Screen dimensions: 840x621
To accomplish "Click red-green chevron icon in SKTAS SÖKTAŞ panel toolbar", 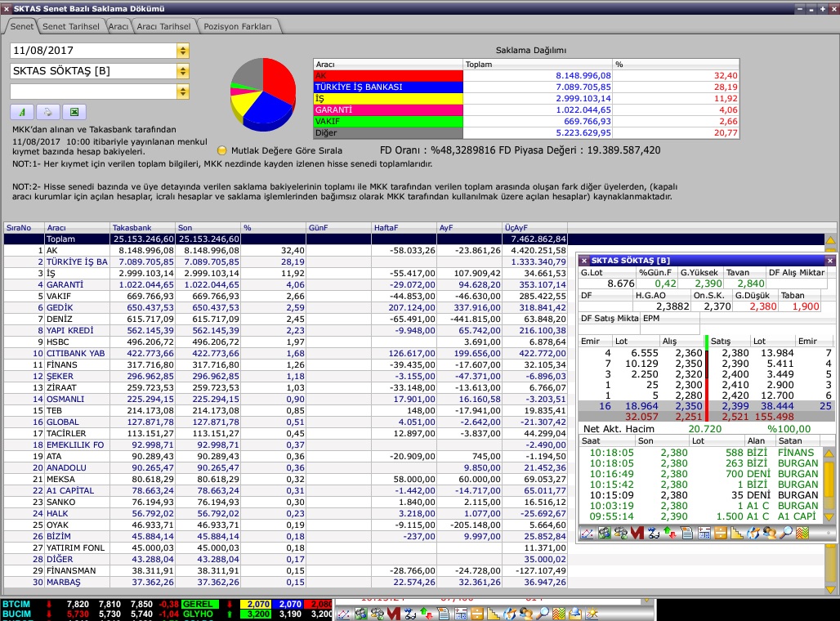I will 802,533.
